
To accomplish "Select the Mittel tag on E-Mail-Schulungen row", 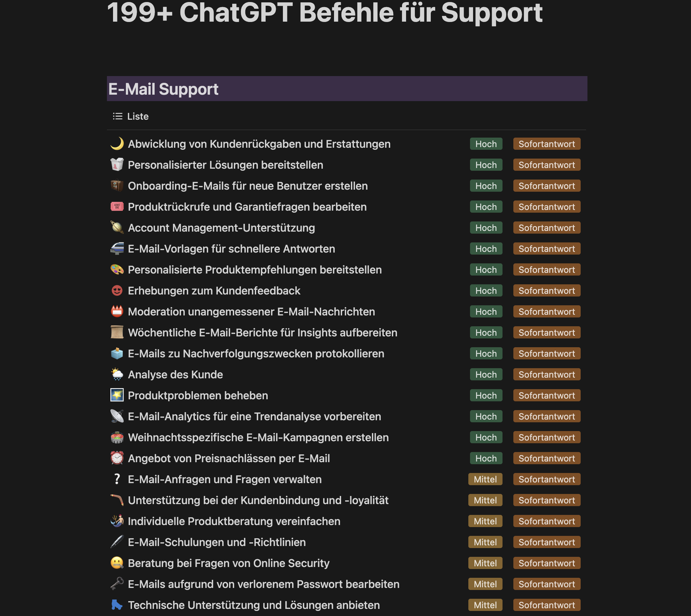I will [x=485, y=542].
